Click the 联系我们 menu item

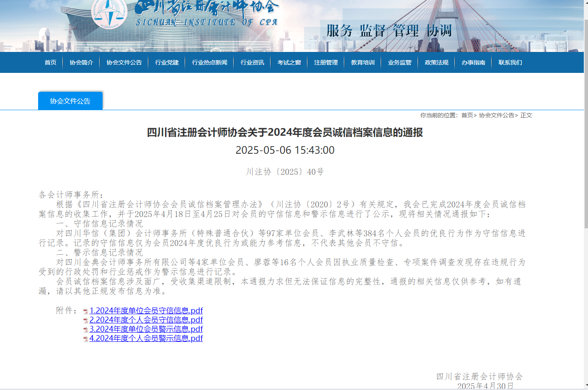point(510,62)
